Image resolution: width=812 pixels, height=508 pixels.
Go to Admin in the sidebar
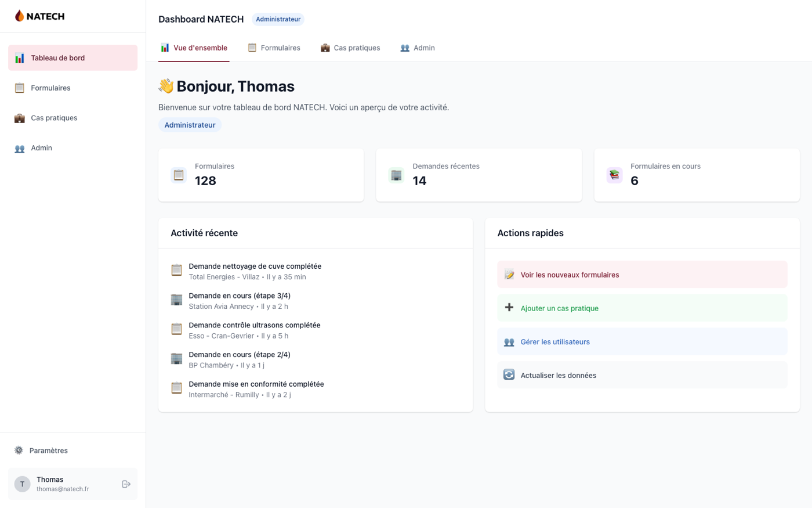(72, 148)
